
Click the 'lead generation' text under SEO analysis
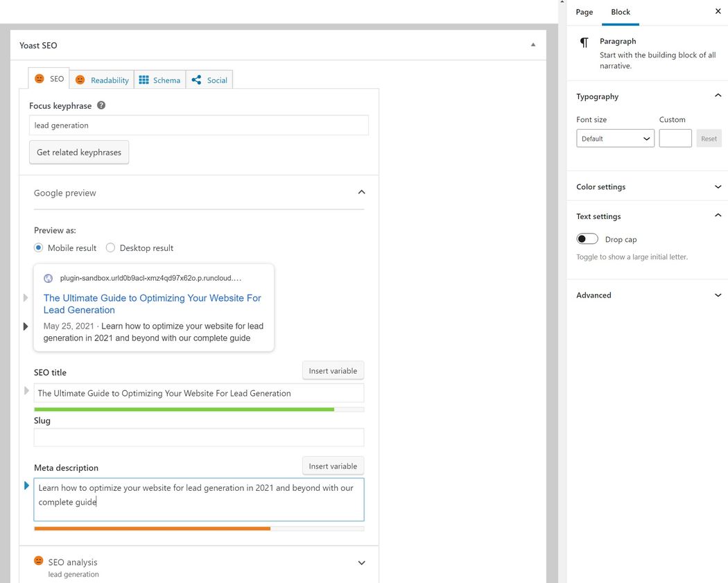tap(73, 574)
